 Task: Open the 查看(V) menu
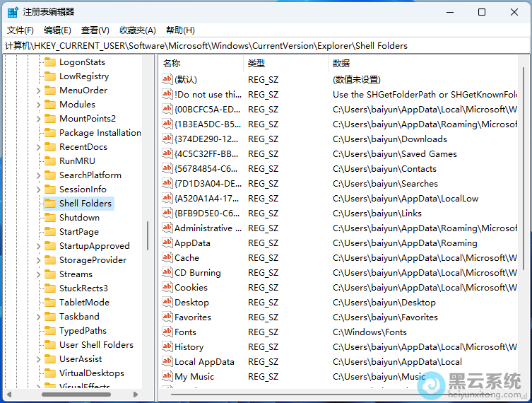(x=95, y=30)
